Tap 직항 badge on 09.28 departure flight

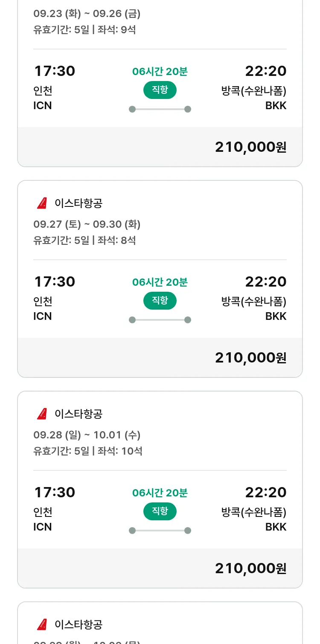click(160, 511)
